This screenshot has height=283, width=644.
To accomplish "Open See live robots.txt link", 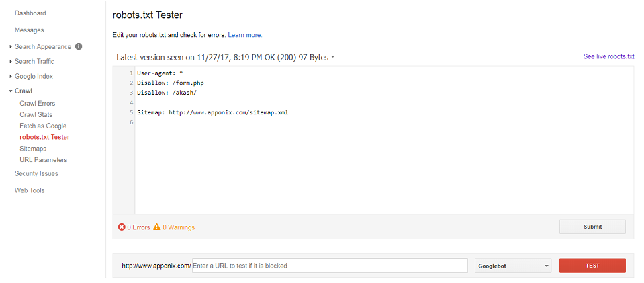I will tap(608, 56).
